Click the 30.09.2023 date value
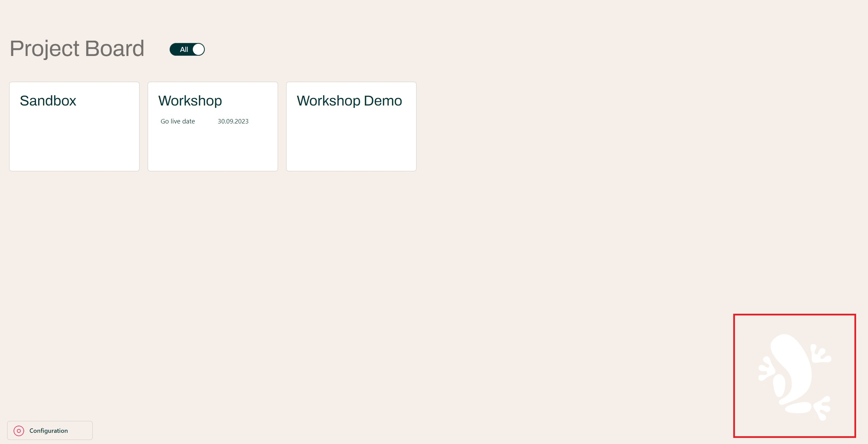Screen dimensions: 868x444 click(233, 121)
